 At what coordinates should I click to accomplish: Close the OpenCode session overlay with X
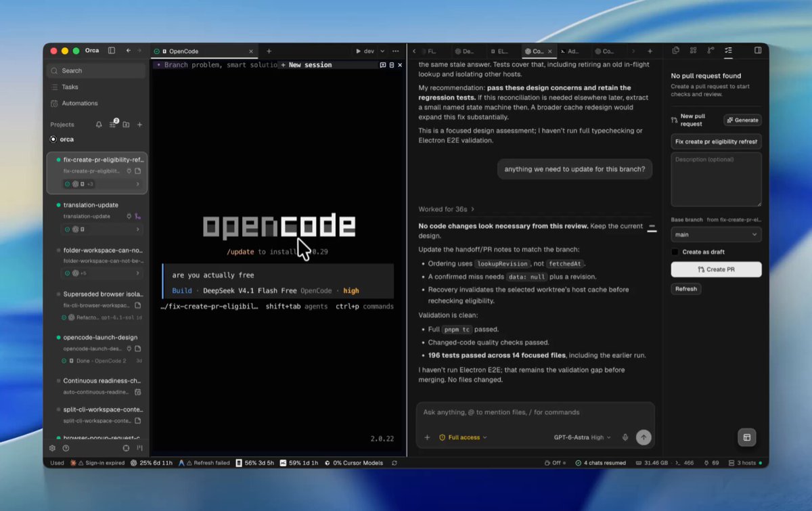click(x=400, y=65)
